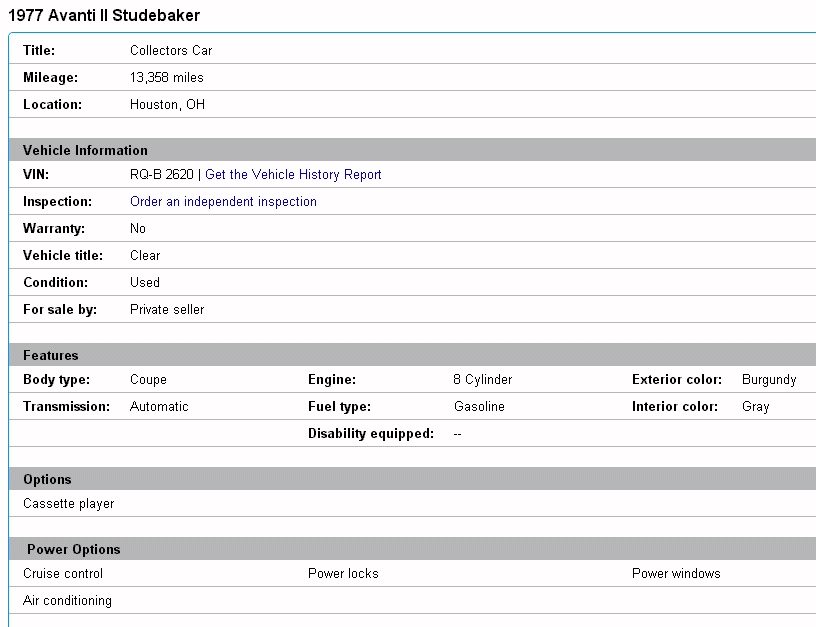This screenshot has width=816, height=627.
Task: Open the Get the Vehicle History Report link
Action: [293, 175]
